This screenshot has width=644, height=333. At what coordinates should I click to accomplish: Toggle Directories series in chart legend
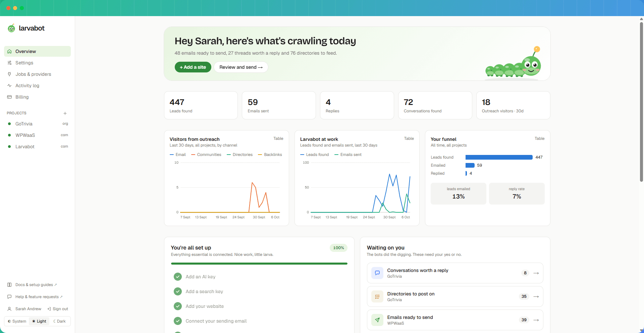click(240, 155)
